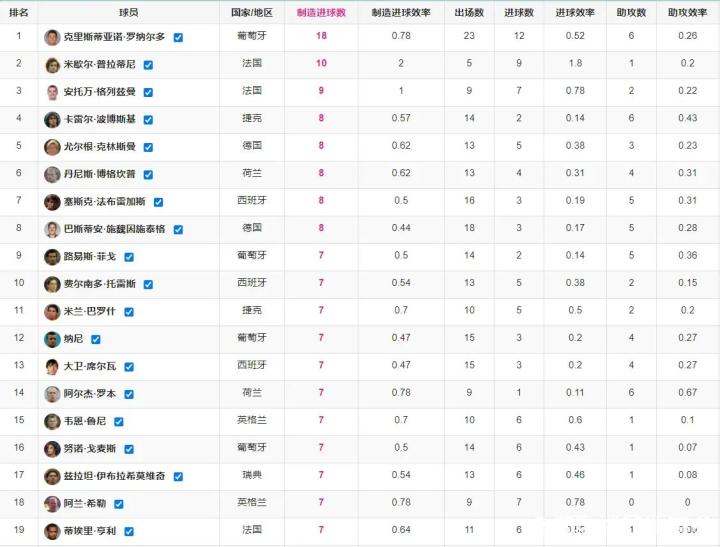This screenshot has width=720, height=547.
Task: Toggle the checkbox next to 巴斯蒂安·施魏因施泰格
Action: point(178,229)
